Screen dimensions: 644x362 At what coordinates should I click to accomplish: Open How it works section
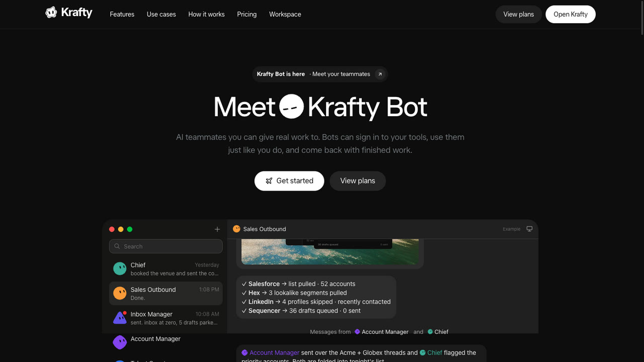point(206,14)
